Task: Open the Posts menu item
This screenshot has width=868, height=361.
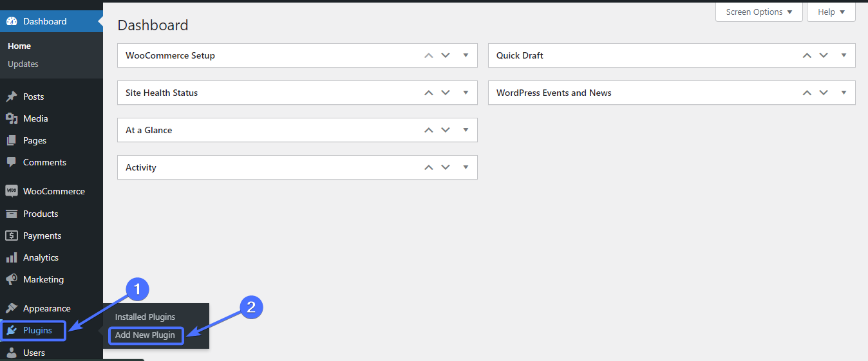Action: click(52, 97)
